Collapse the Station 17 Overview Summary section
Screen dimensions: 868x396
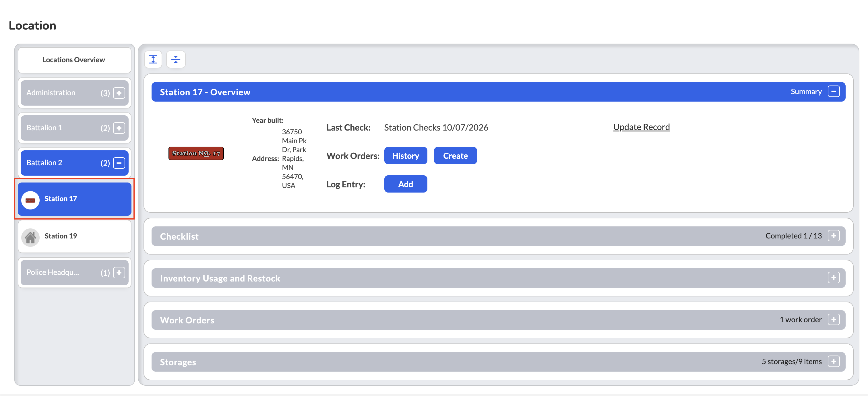pyautogui.click(x=833, y=92)
